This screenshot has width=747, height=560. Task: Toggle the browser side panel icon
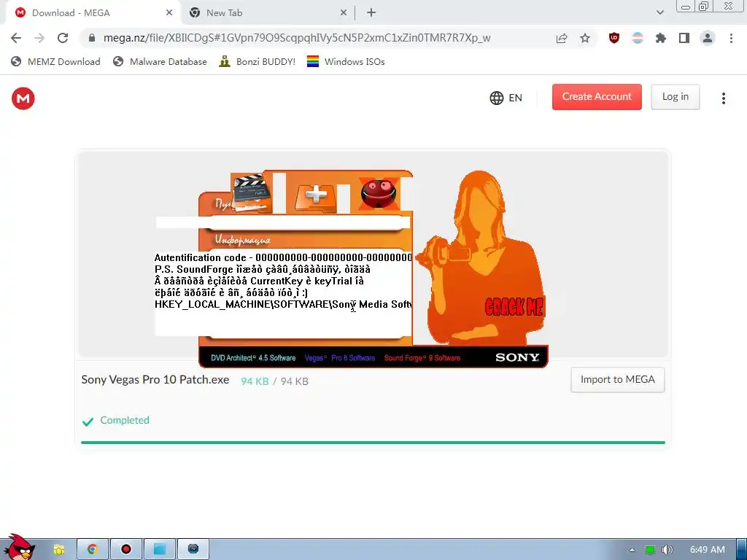(684, 38)
